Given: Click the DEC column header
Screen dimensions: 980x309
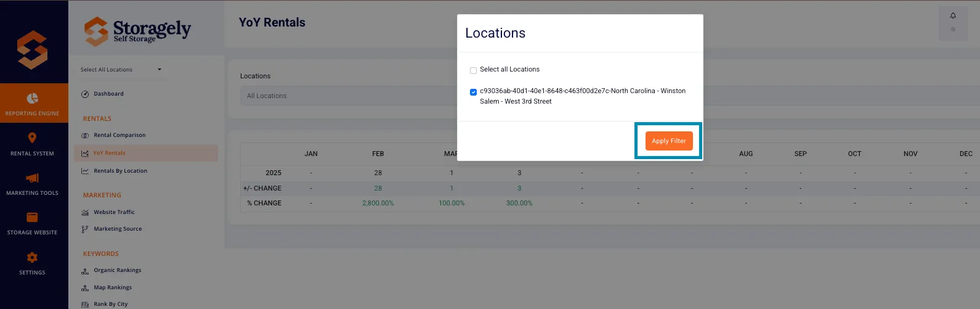Looking at the screenshot, I should pyautogui.click(x=966, y=154).
